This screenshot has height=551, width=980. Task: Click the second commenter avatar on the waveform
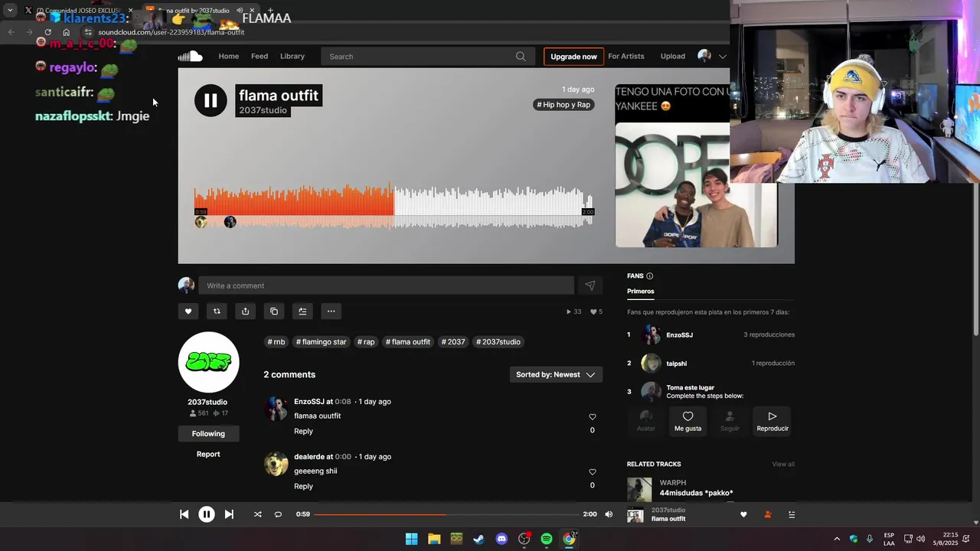pos(230,222)
